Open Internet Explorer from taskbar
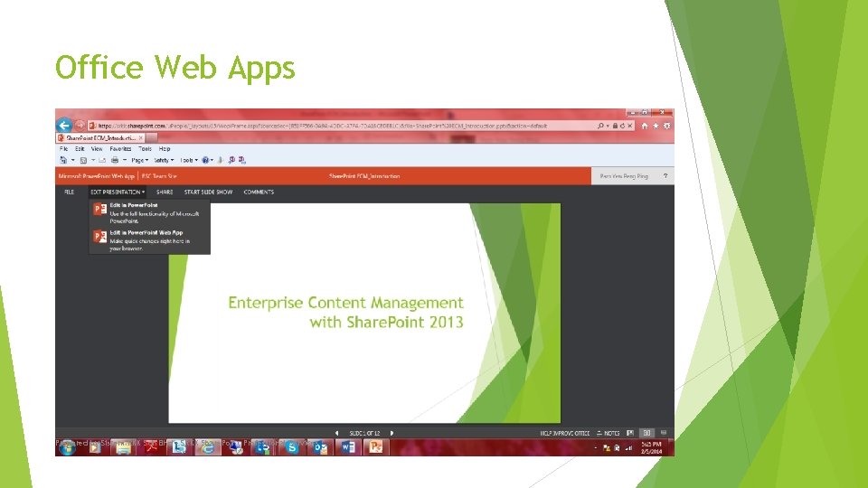868x488 pixels. coord(208,447)
